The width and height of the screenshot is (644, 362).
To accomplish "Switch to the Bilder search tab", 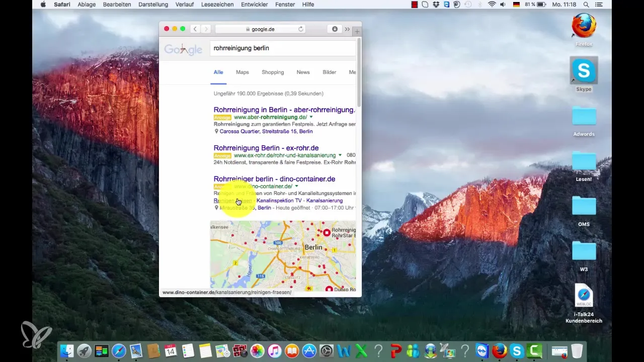I will (x=330, y=72).
